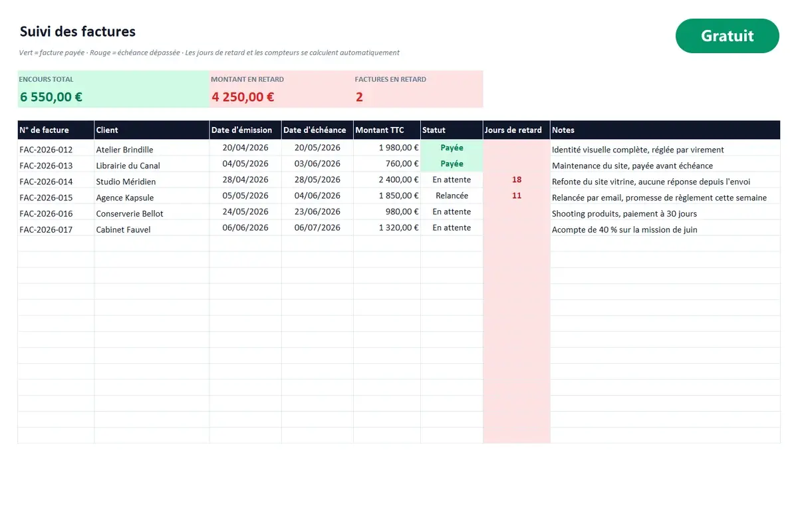This screenshot has width=798, height=532.
Task: Click note Shooting produits, paiement à 30 jours
Action: (665, 213)
